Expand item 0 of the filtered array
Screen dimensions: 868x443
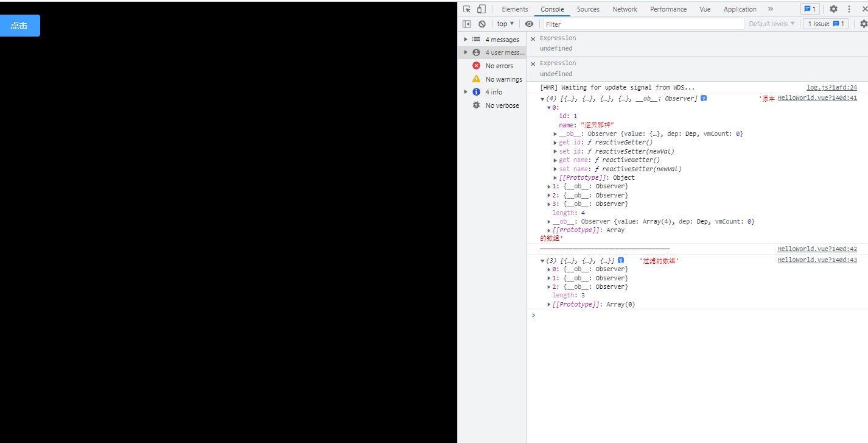549,269
